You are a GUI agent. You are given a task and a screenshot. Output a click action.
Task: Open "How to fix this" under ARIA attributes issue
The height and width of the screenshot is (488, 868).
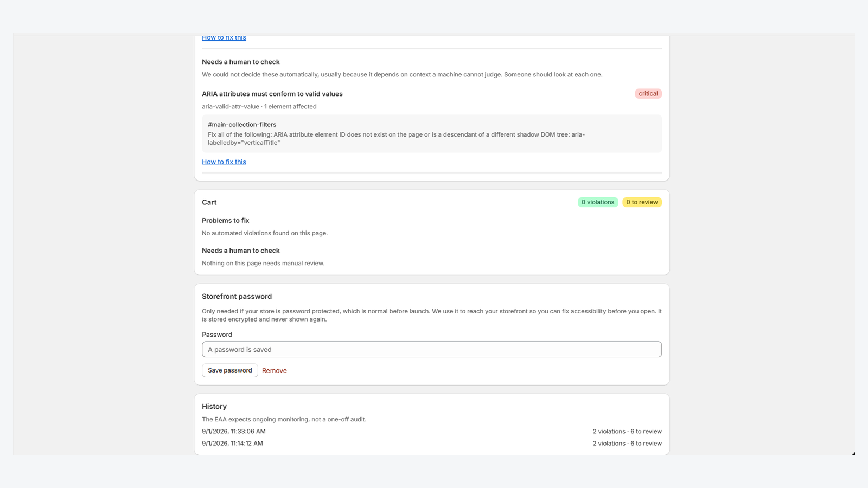(224, 162)
